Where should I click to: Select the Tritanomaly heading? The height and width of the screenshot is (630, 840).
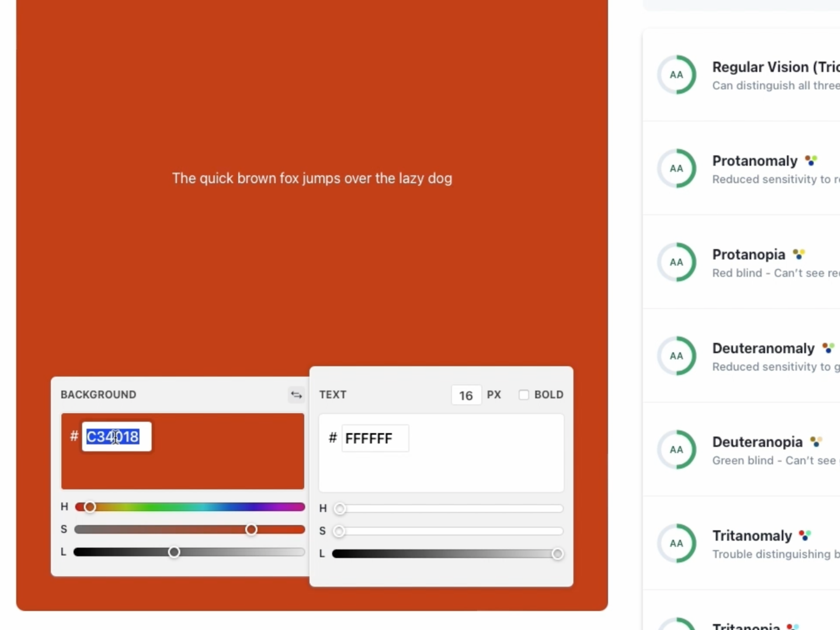point(752,535)
